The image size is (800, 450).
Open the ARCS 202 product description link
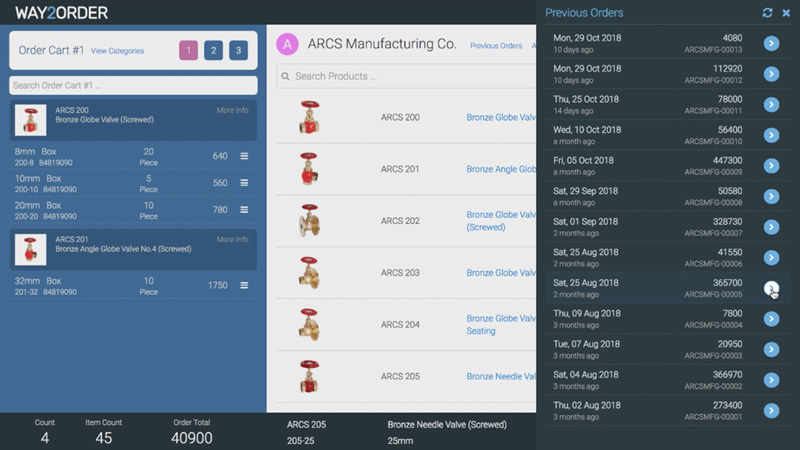[x=501, y=221]
